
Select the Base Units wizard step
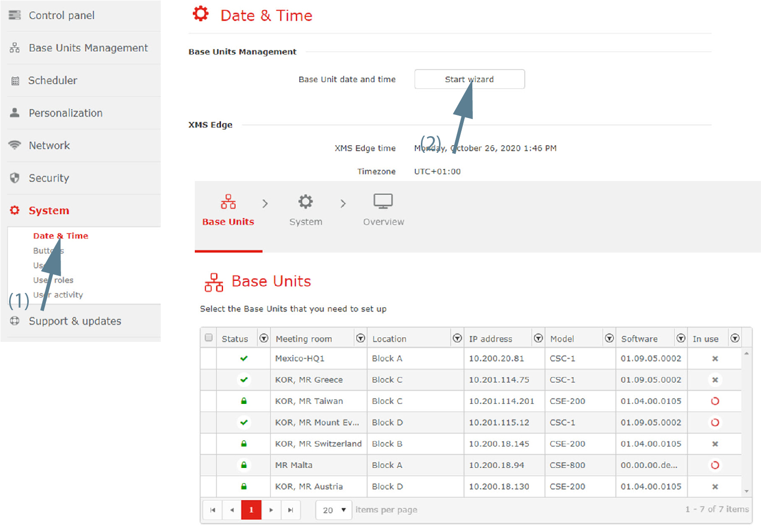228,211
